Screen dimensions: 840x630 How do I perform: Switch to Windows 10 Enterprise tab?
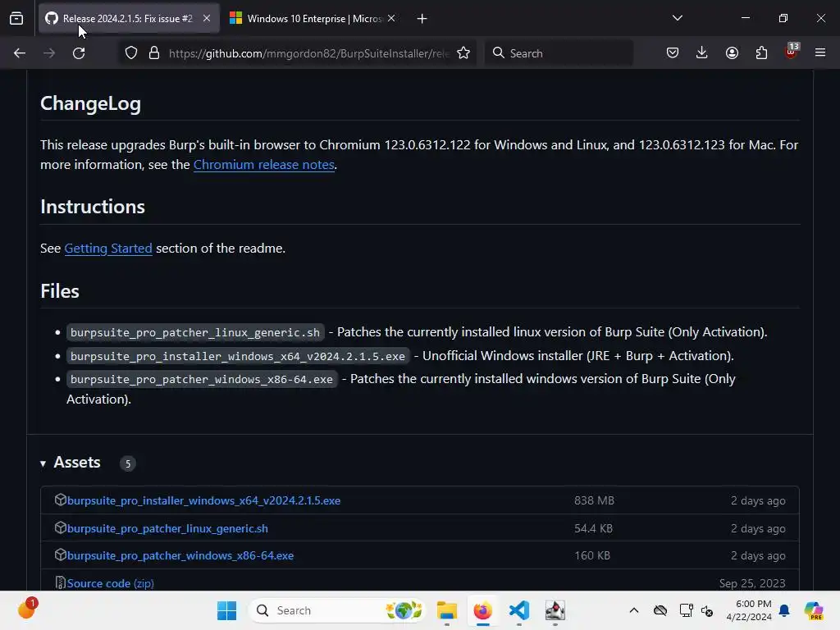coord(313,18)
